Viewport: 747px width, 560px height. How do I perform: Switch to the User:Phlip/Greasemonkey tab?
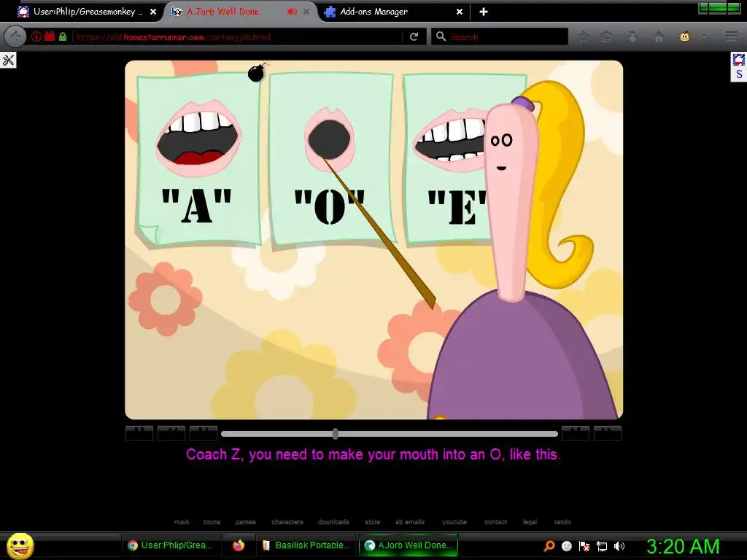coord(86,12)
